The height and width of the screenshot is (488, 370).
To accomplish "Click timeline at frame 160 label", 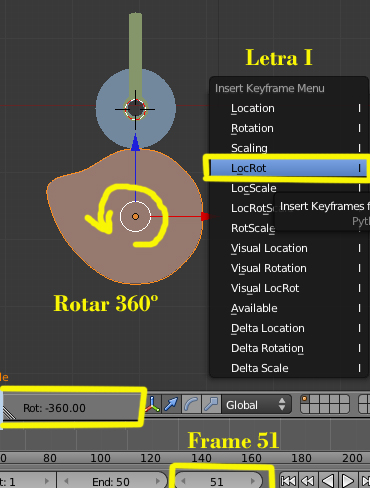I will coord(251,458).
